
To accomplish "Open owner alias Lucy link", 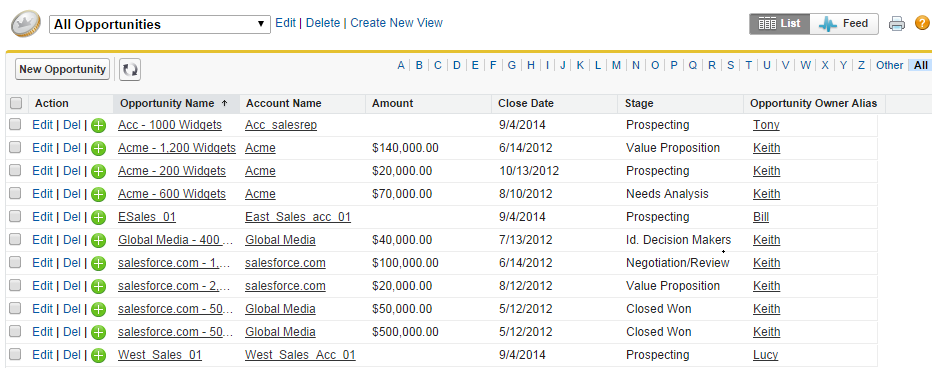I will pyautogui.click(x=766, y=355).
